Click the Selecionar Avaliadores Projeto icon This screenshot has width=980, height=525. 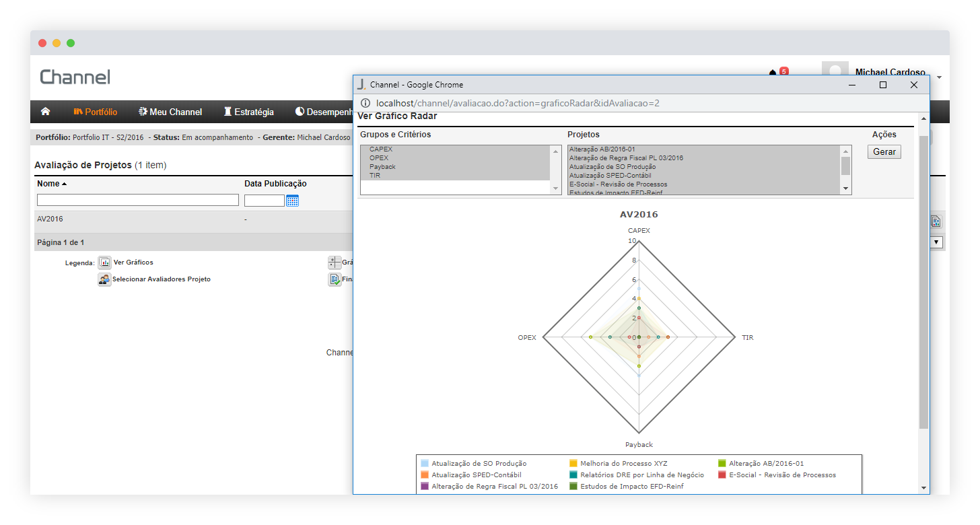pyautogui.click(x=104, y=279)
